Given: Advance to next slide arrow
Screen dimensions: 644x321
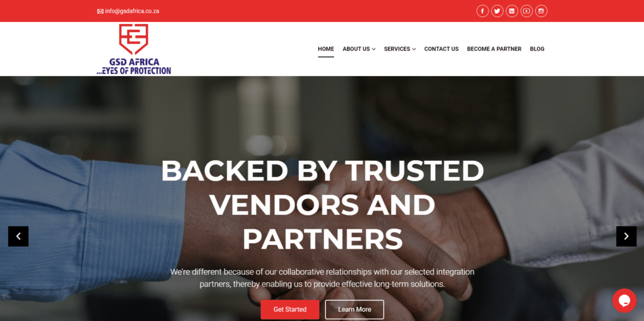Looking at the screenshot, I should (x=626, y=236).
